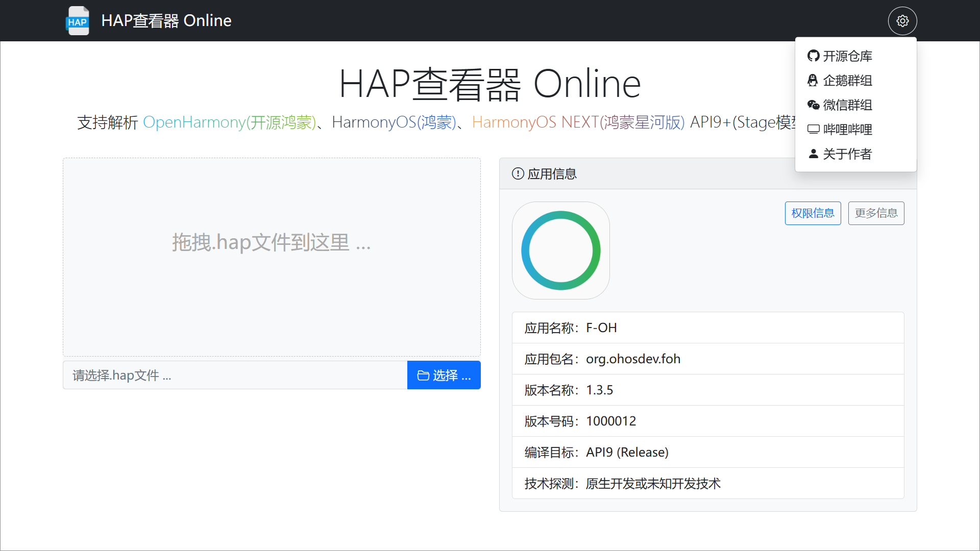Open 哔哩哔哩 menu entry
The image size is (980, 551).
point(847,129)
